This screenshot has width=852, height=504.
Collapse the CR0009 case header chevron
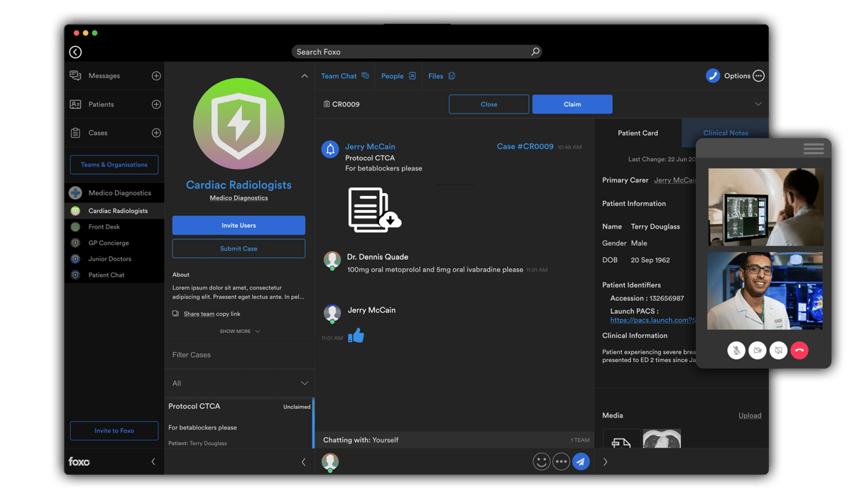click(x=758, y=104)
